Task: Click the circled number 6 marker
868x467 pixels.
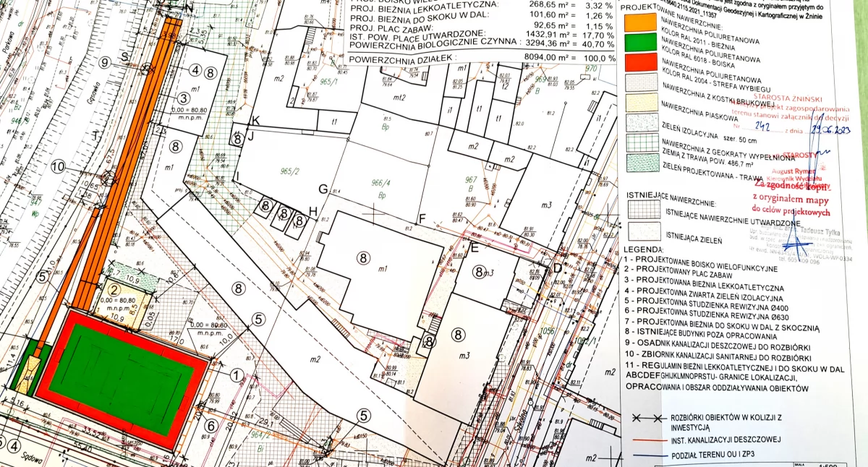Action: point(210,426)
